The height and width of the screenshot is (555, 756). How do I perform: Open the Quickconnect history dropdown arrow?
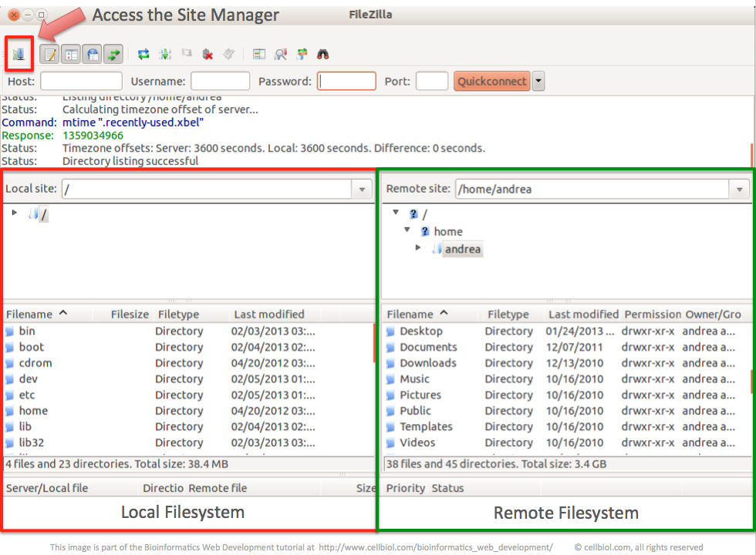(538, 81)
